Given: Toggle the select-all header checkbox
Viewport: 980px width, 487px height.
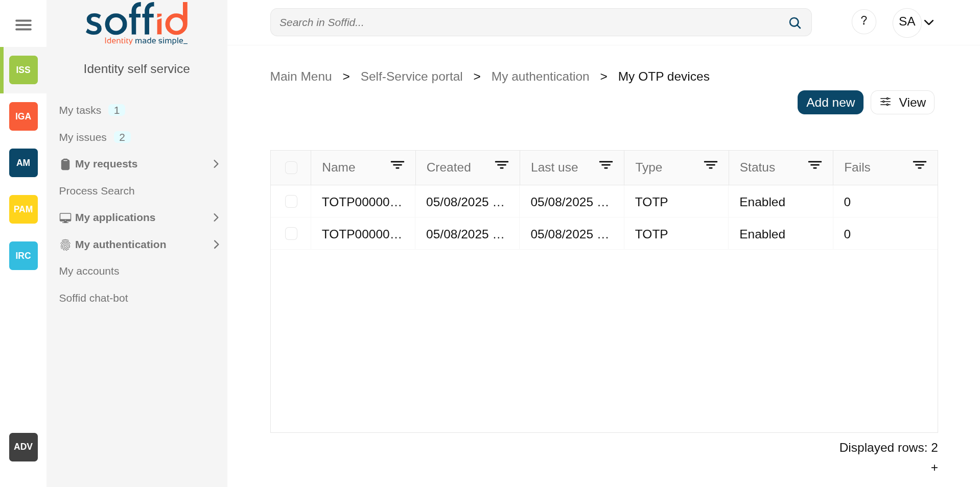Looking at the screenshot, I should coord(291,167).
